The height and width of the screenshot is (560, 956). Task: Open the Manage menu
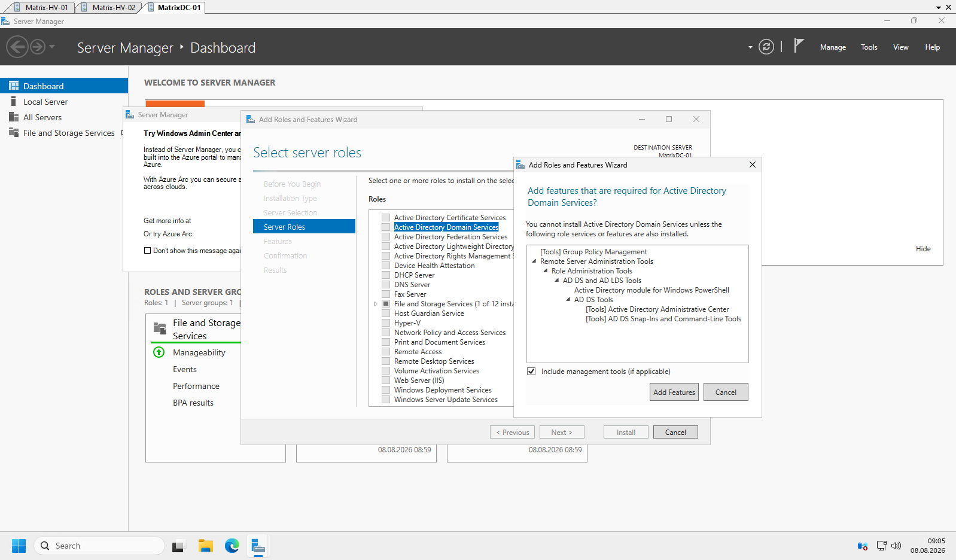[x=833, y=47]
